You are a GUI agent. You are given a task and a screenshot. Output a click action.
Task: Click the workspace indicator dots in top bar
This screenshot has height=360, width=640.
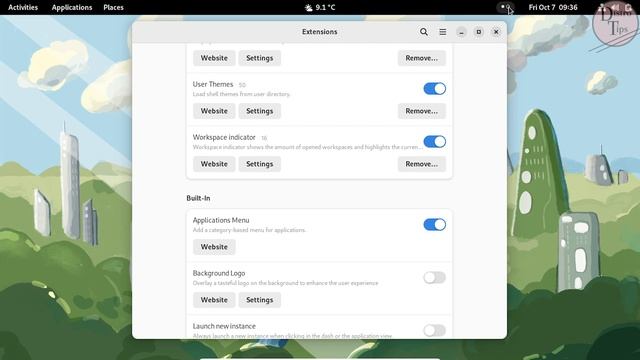pyautogui.click(x=505, y=7)
